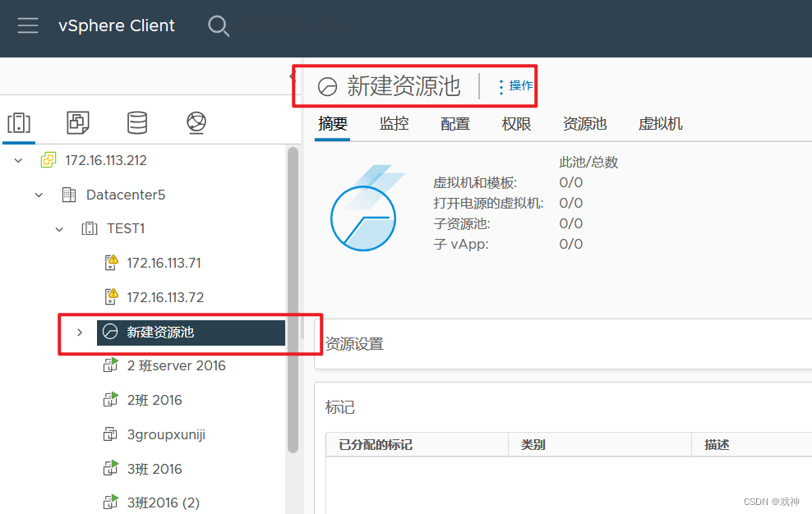Select 新建资源池 in the tree

191,333
